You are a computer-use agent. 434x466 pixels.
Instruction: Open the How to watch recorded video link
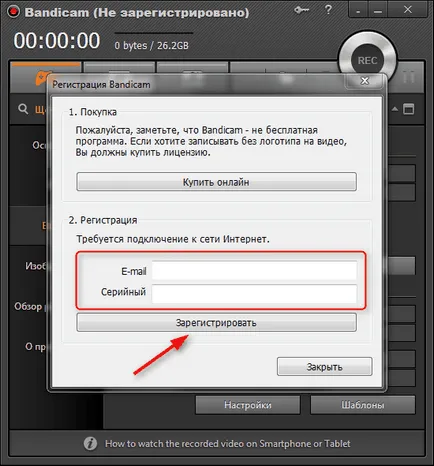(x=228, y=444)
